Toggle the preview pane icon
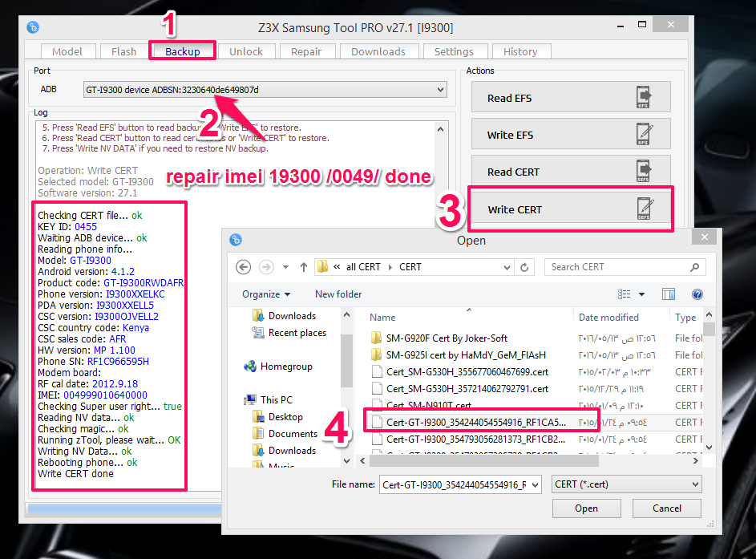Image resolution: width=756 pixels, height=559 pixels. (669, 294)
